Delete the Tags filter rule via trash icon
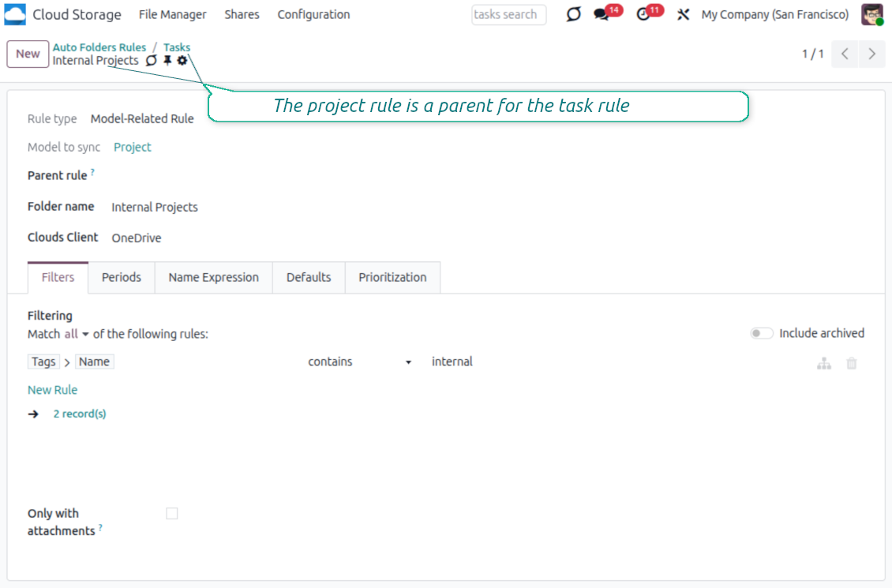Image resolution: width=892 pixels, height=588 pixels. click(x=852, y=363)
